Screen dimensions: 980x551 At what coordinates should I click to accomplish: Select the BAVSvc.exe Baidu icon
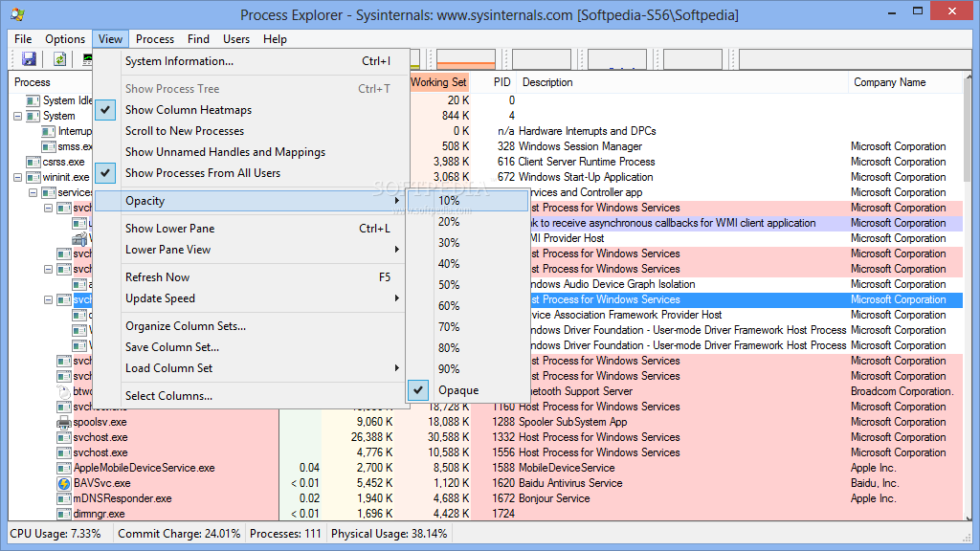pos(64,483)
